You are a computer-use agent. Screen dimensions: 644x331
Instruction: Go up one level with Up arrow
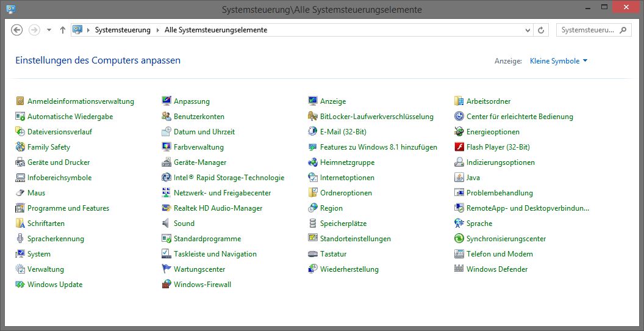click(62, 30)
